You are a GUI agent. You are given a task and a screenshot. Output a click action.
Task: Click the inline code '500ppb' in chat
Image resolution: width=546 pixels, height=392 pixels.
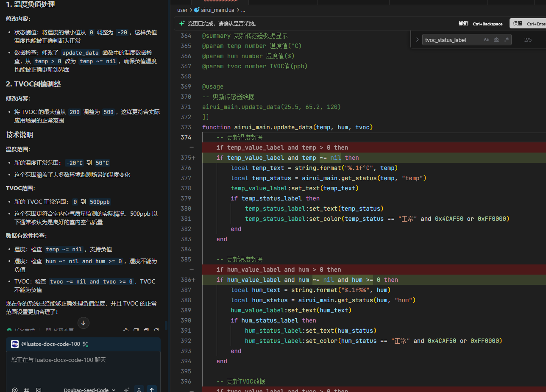point(100,202)
